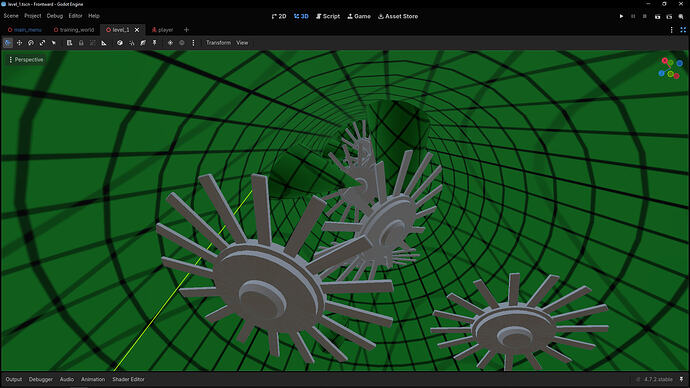The width and height of the screenshot is (690, 388).
Task: Switch to Move mode tool
Action: pyautogui.click(x=19, y=43)
